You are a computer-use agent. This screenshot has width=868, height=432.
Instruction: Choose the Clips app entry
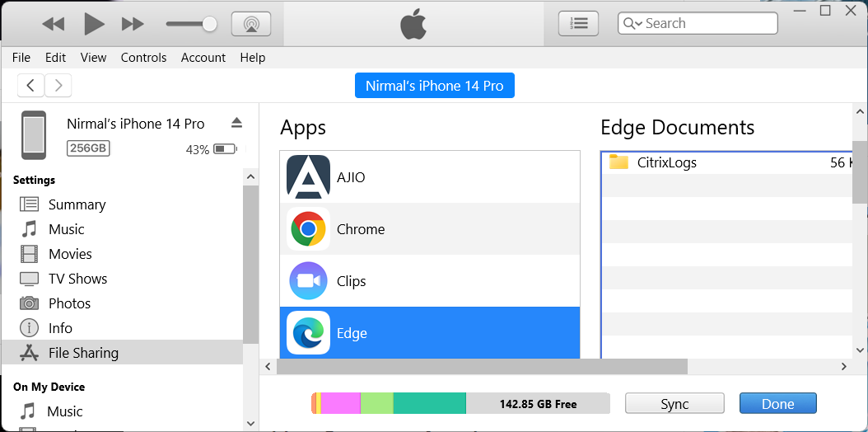coord(430,281)
